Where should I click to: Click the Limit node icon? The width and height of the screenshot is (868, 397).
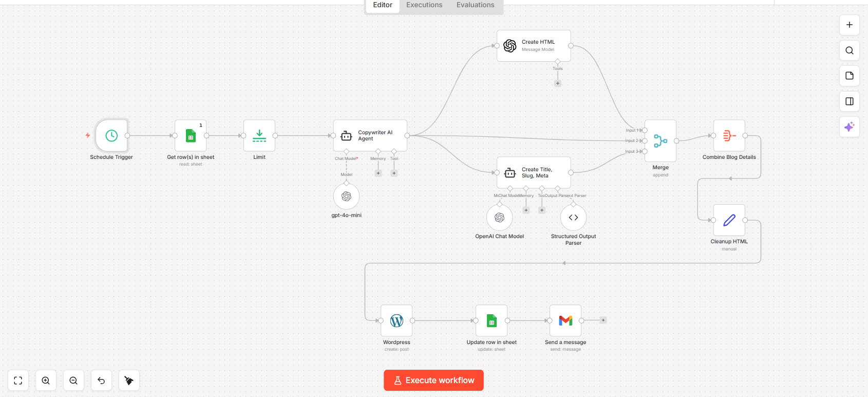[259, 136]
